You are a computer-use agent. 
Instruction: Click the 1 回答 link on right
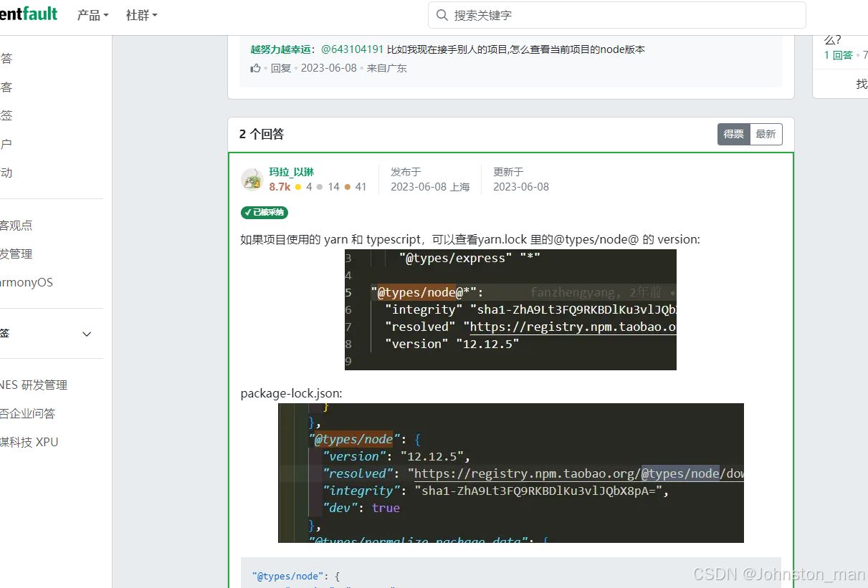coord(838,55)
